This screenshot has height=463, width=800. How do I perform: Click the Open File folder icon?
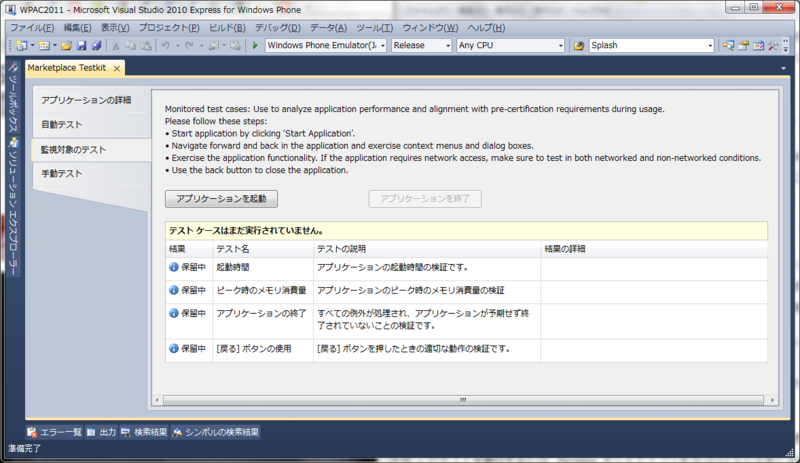point(66,45)
